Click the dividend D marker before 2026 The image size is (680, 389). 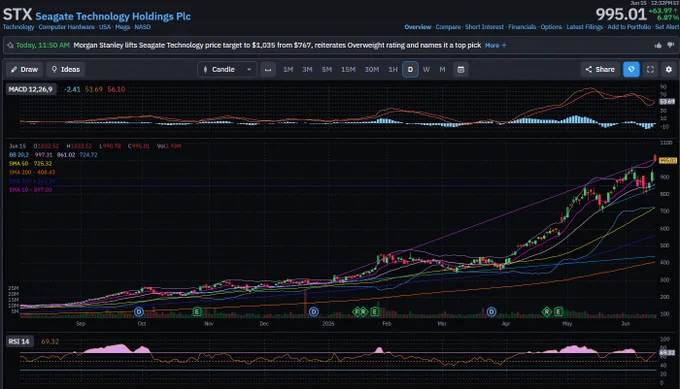(x=314, y=311)
